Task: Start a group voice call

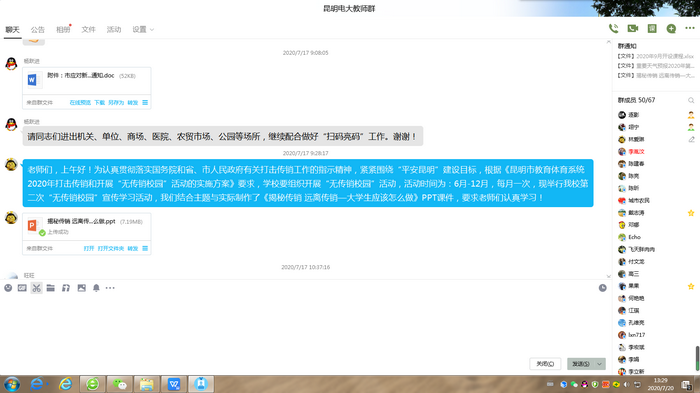Action: [613, 29]
